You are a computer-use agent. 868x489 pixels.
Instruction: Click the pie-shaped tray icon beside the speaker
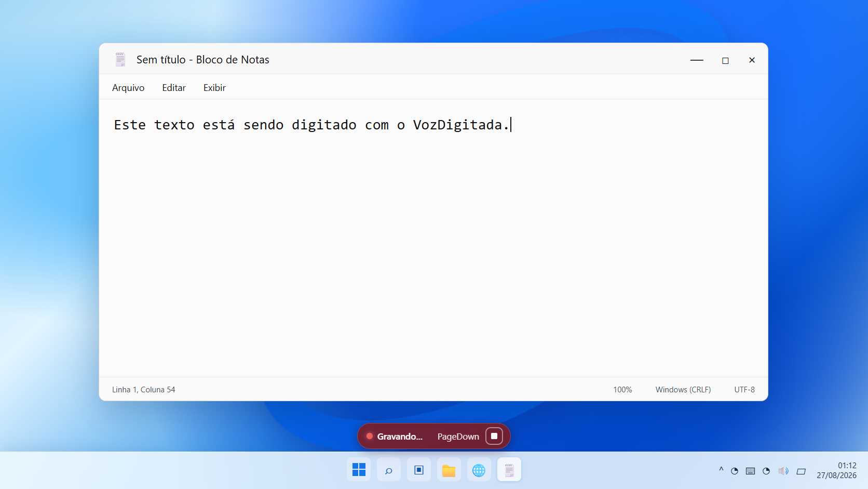pos(766,471)
